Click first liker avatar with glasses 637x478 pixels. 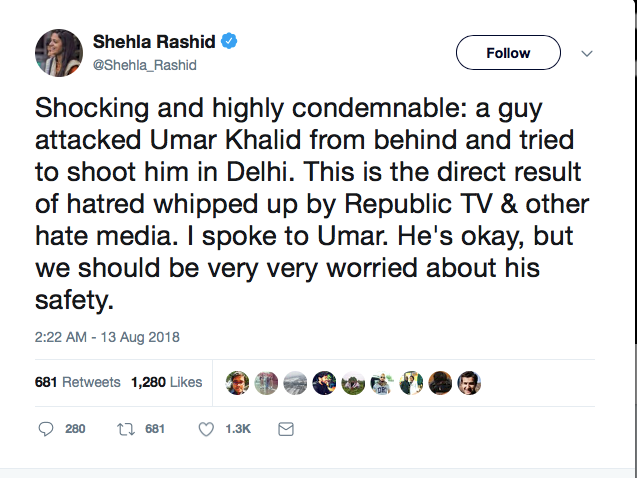(x=237, y=383)
